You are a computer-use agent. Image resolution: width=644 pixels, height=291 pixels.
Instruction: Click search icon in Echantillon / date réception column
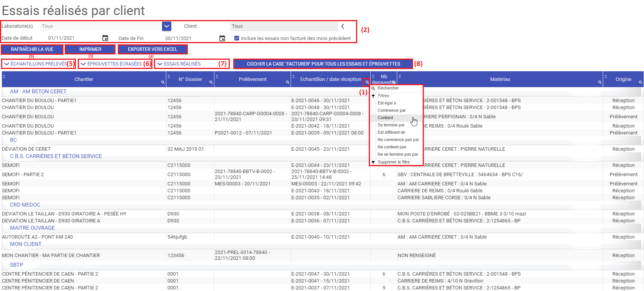coord(367,82)
